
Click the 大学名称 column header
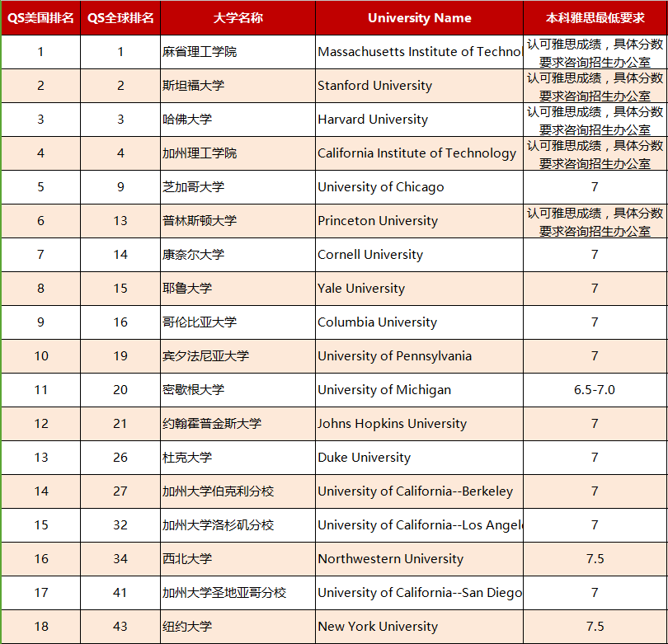pyautogui.click(x=238, y=17)
